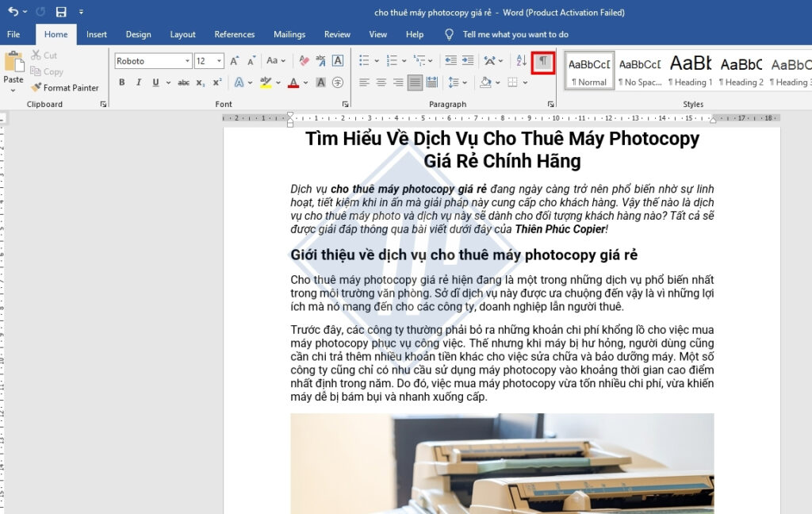Click Tell me what you want to do
This screenshot has width=812, height=514.
tap(515, 34)
